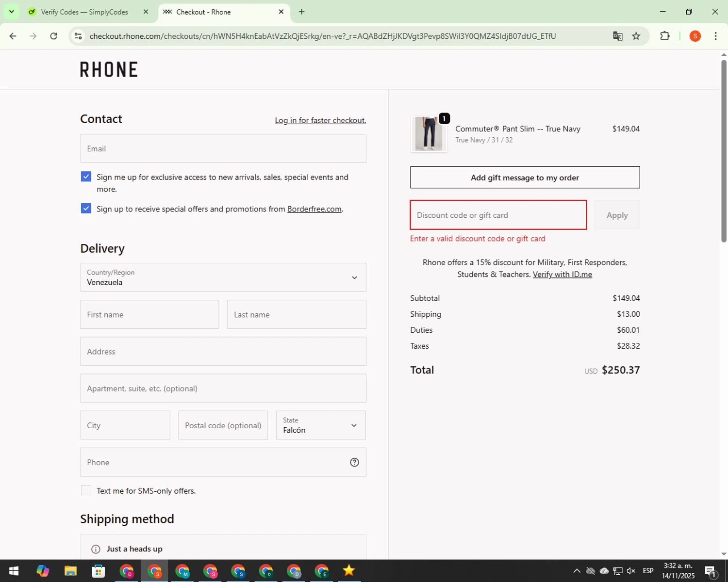Image resolution: width=728 pixels, height=582 pixels.
Task: Uncheck the Borderfree.com promotions checkbox
Action: [86, 209]
